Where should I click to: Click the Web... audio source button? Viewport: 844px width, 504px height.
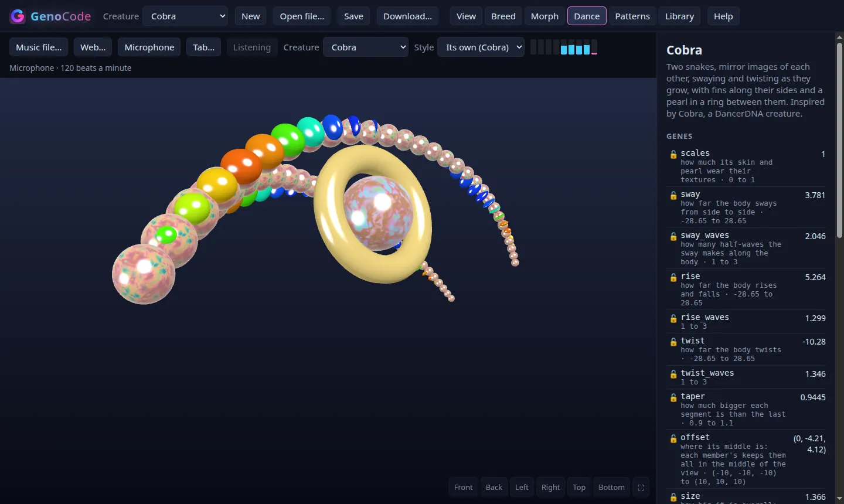[93, 47]
